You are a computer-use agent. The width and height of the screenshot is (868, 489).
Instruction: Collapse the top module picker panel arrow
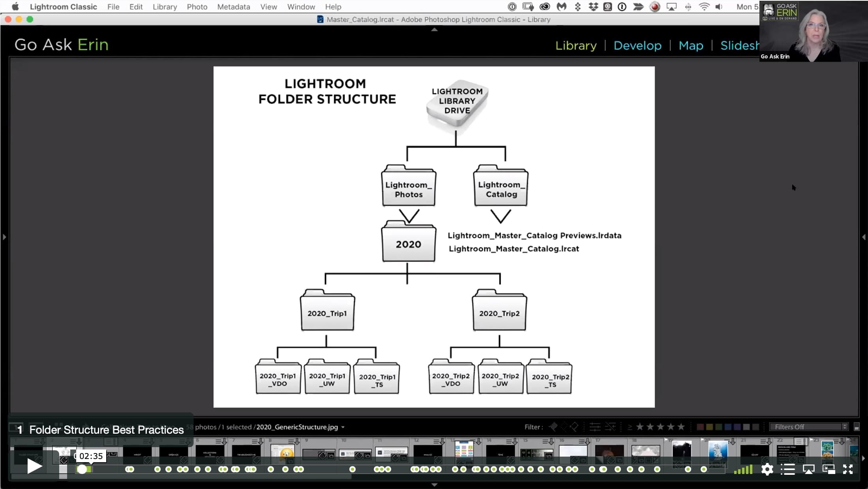(x=434, y=29)
